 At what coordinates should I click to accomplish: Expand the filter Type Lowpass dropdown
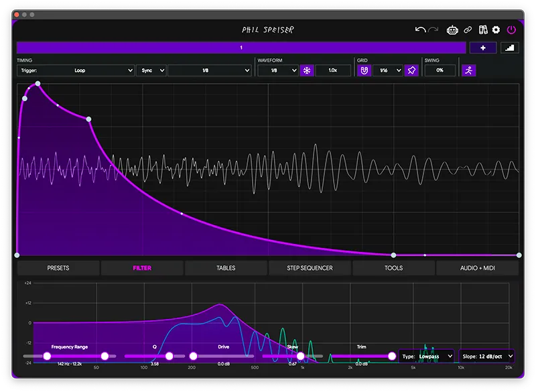(x=427, y=356)
